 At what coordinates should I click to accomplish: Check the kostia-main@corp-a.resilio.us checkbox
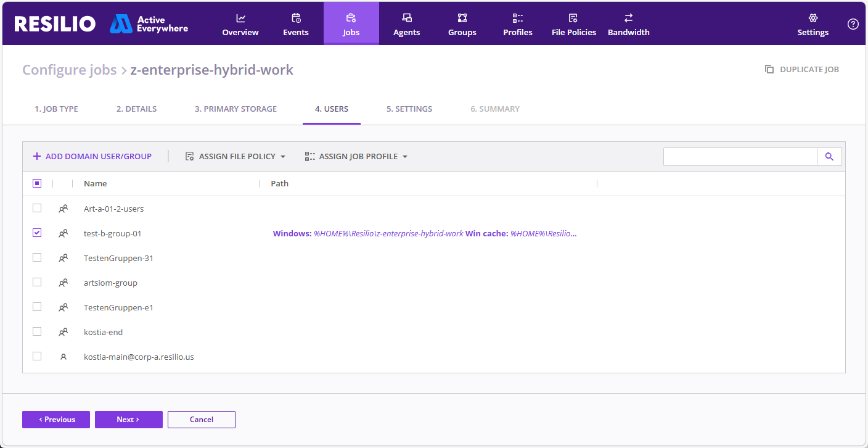coord(37,356)
